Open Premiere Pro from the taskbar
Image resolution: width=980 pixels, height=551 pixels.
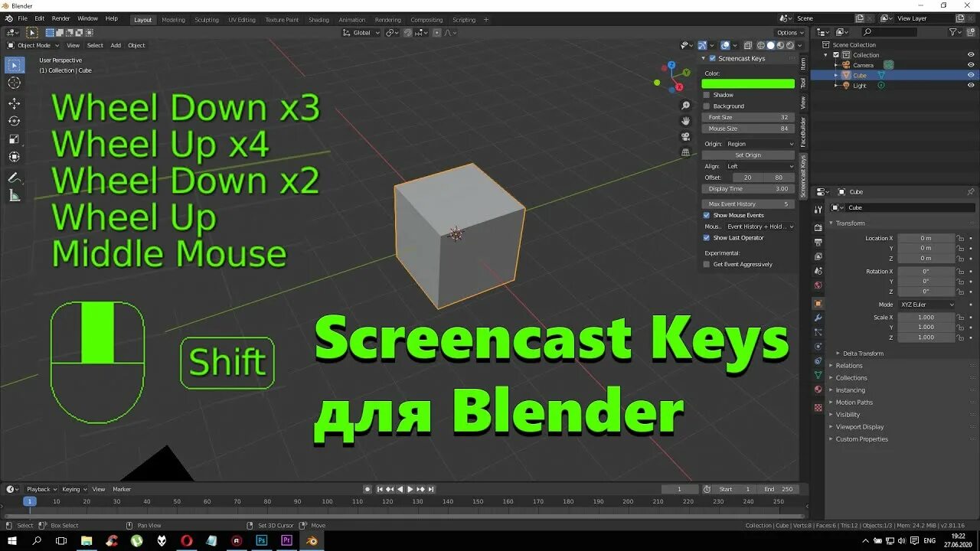287,540
